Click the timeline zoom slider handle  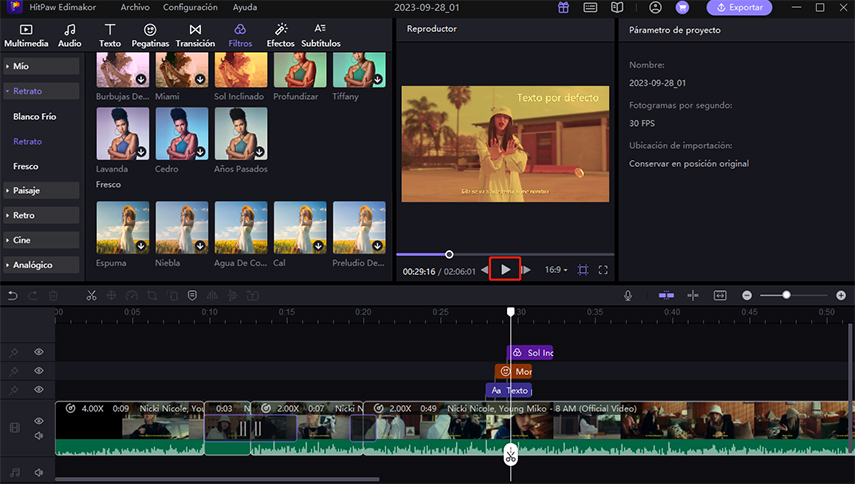pyautogui.click(x=786, y=295)
